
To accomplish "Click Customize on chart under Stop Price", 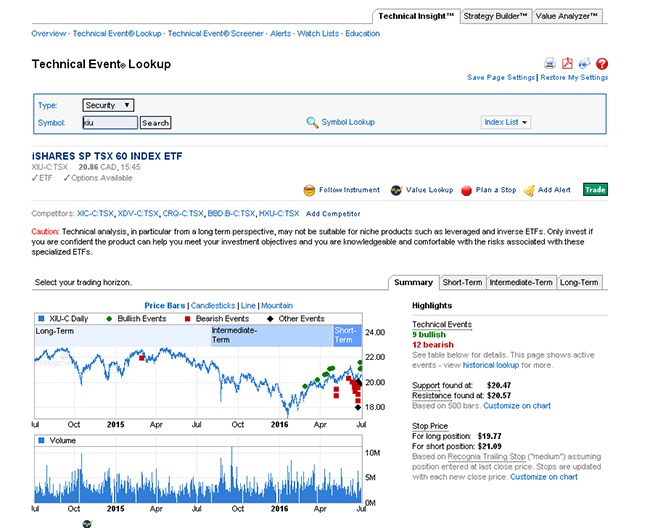I will pos(543,477).
